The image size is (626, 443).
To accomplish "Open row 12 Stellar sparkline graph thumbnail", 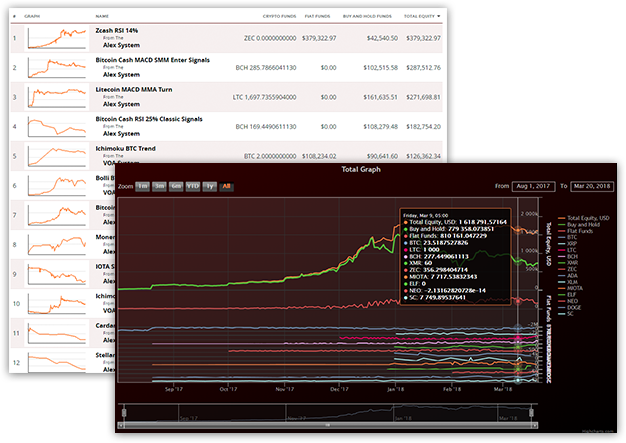I will pos(57,362).
